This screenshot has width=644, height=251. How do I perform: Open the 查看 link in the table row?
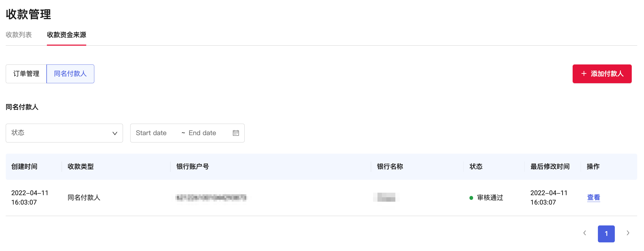coord(593,198)
